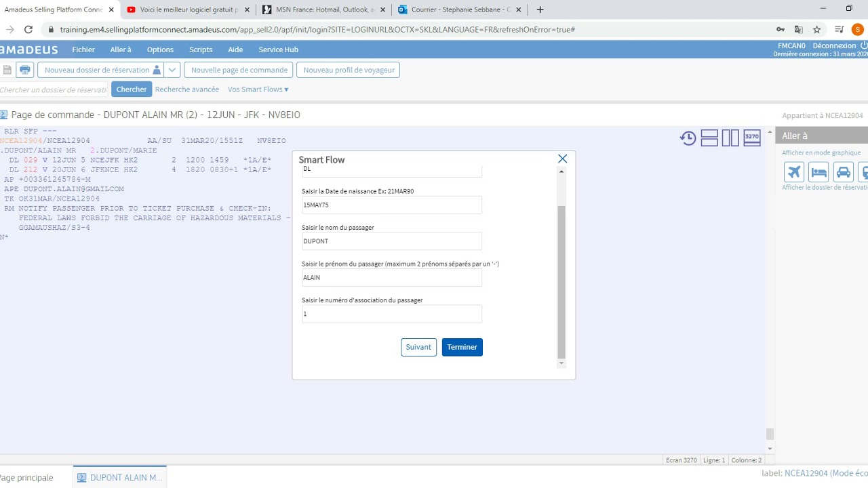The height and width of the screenshot is (488, 868).
Task: Click the passenger association number field
Action: [392, 314]
